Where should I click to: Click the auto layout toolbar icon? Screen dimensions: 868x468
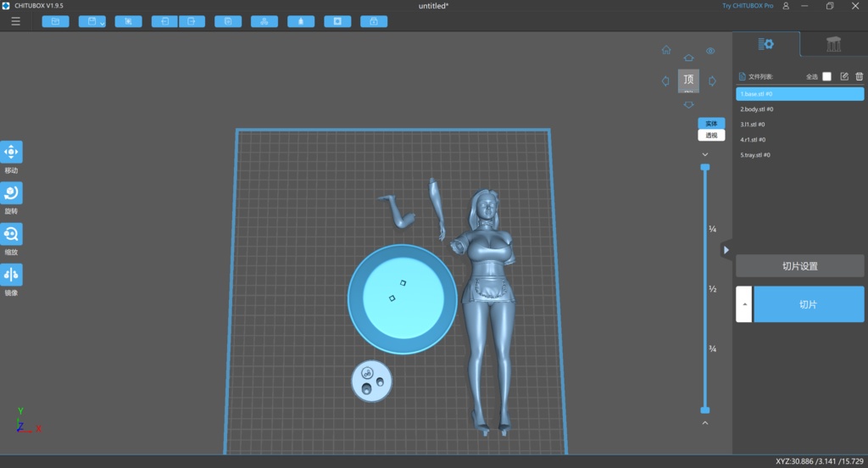click(x=264, y=21)
